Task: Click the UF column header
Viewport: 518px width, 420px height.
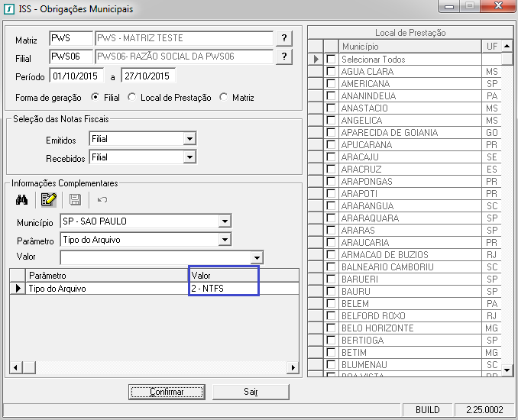Action: [491, 47]
